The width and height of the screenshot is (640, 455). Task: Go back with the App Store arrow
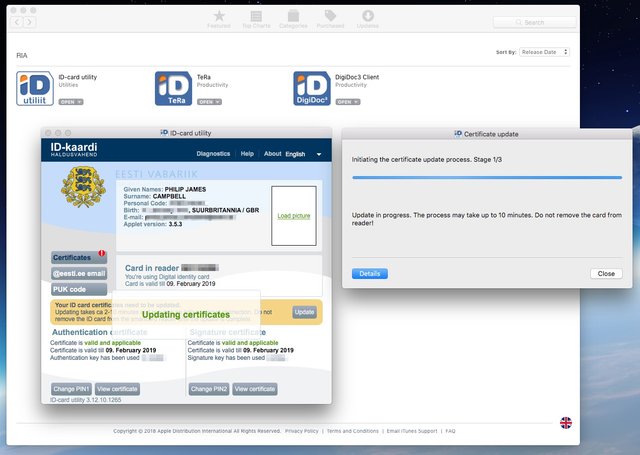[17, 22]
